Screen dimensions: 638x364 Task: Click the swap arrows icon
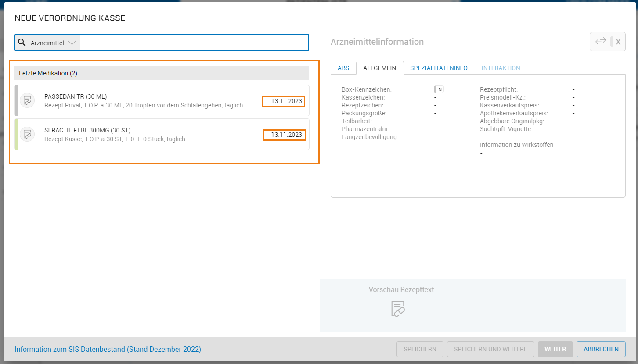[600, 41]
